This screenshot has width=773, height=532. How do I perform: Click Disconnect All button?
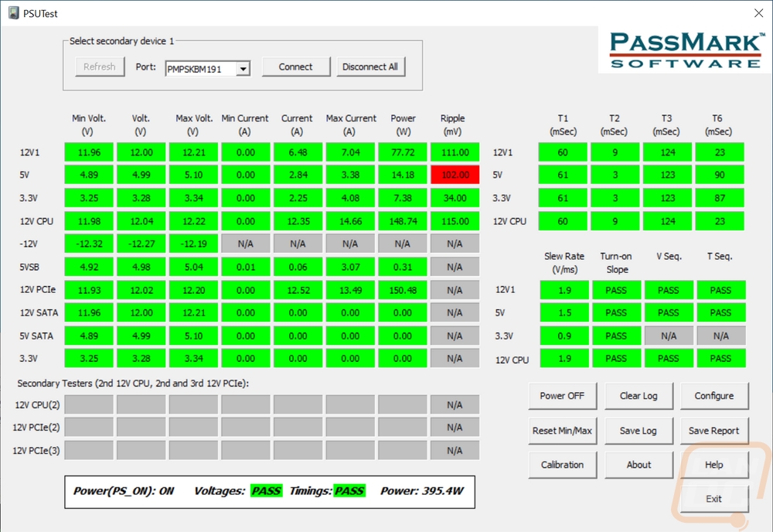pyautogui.click(x=370, y=67)
